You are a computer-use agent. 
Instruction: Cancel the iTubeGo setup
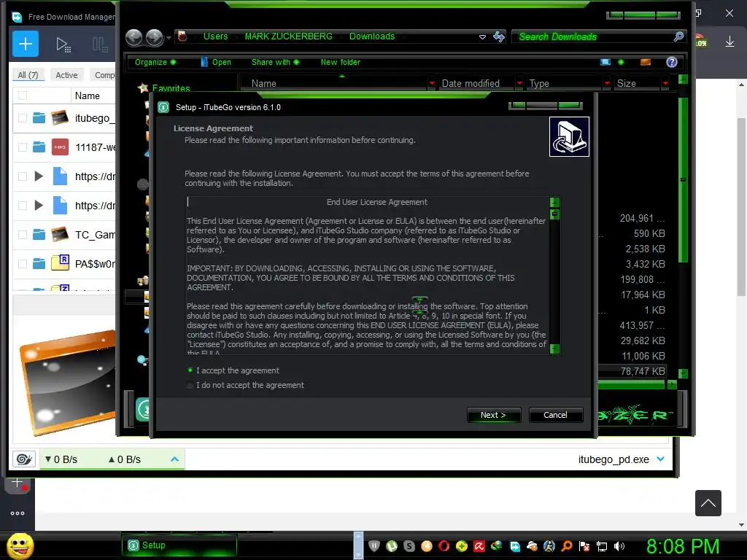coord(555,415)
